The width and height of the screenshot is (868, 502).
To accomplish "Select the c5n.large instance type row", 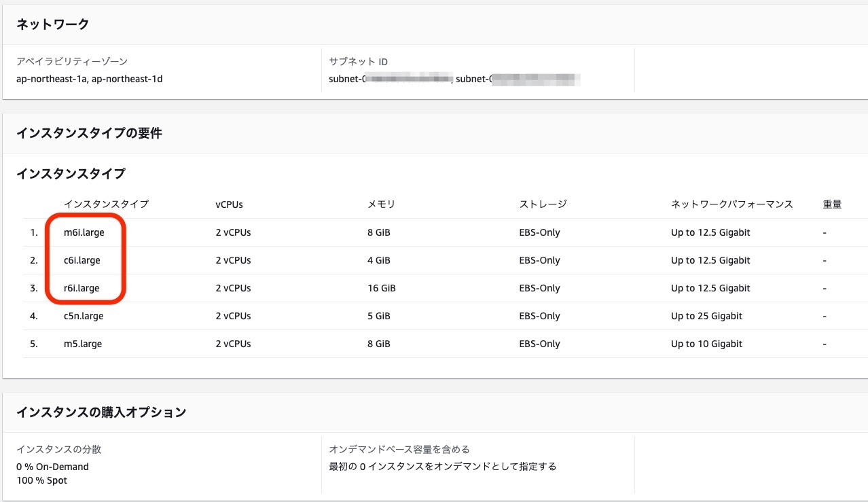I will [83, 316].
